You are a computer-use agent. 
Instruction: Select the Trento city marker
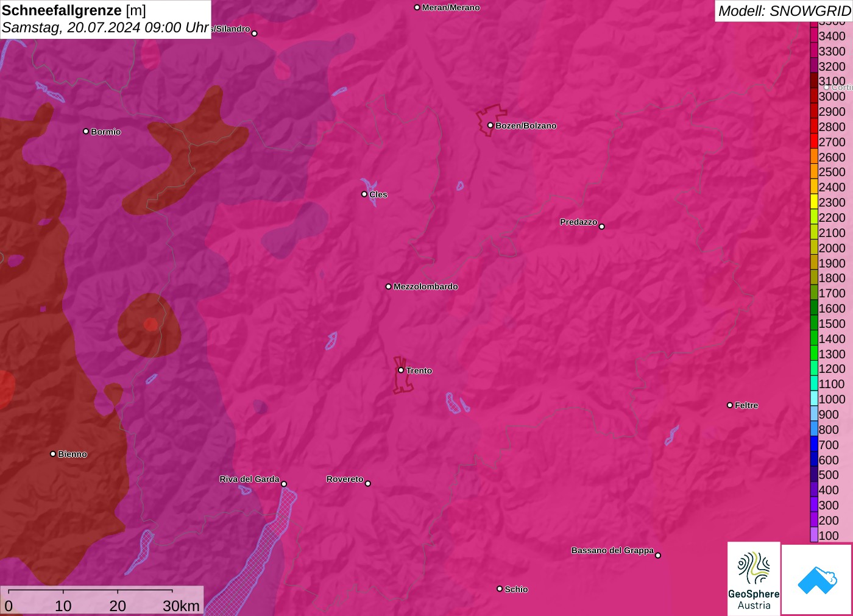[x=401, y=370]
